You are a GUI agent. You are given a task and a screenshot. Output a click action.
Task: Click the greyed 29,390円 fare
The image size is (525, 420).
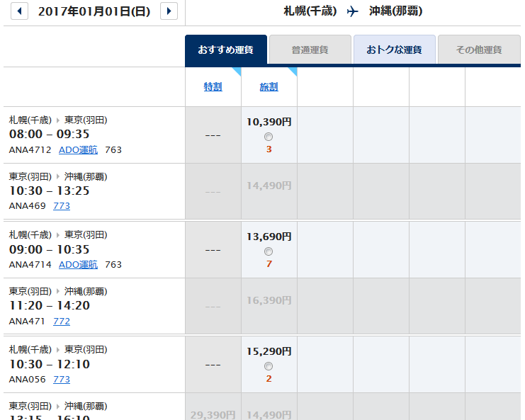[213, 415]
